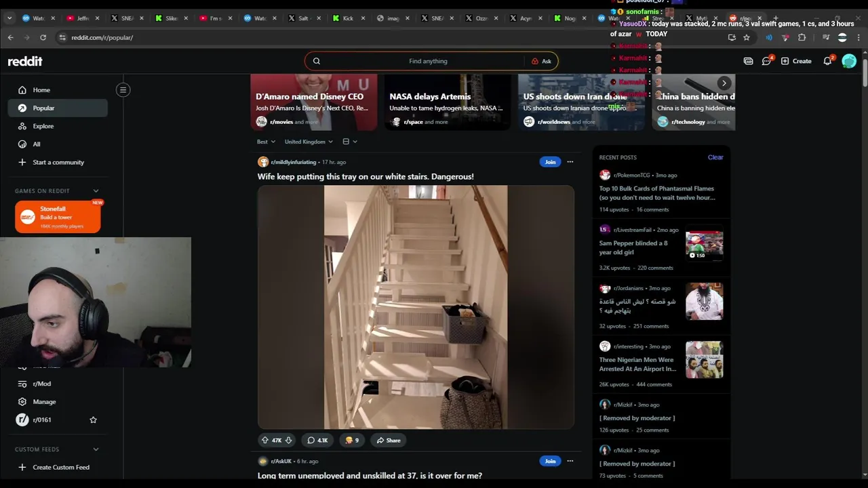Click the reddit logo
The width and height of the screenshot is (868, 488).
pyautogui.click(x=25, y=61)
